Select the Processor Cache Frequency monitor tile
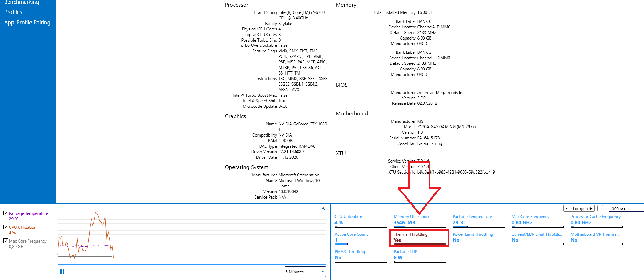 click(x=596, y=221)
